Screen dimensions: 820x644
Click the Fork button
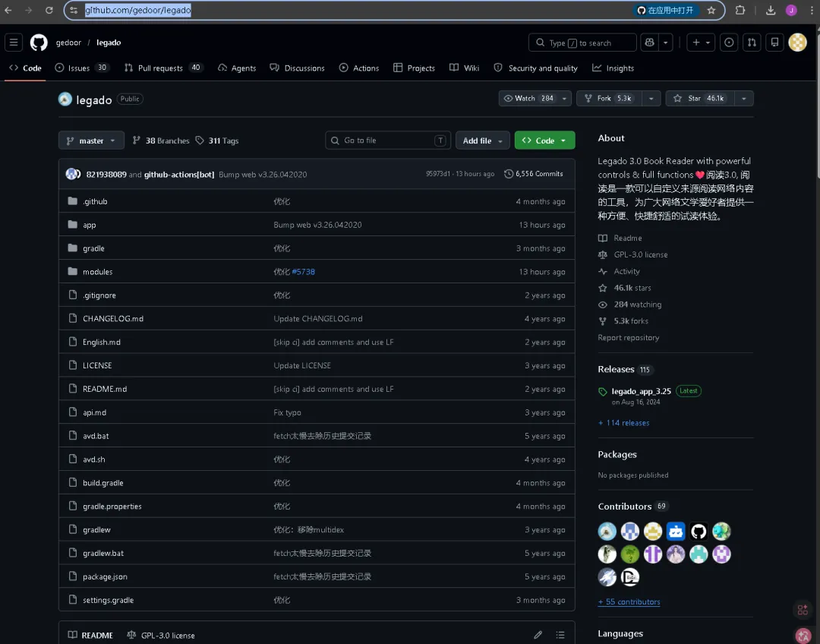pyautogui.click(x=609, y=99)
